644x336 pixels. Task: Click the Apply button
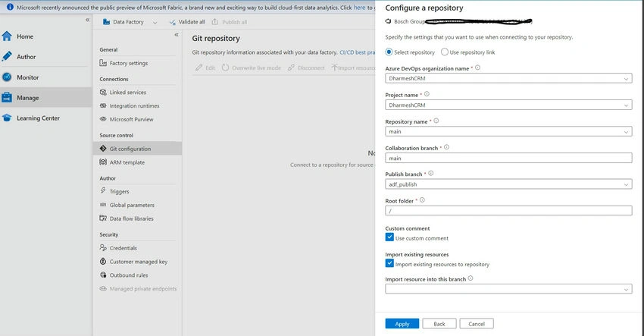pos(402,324)
